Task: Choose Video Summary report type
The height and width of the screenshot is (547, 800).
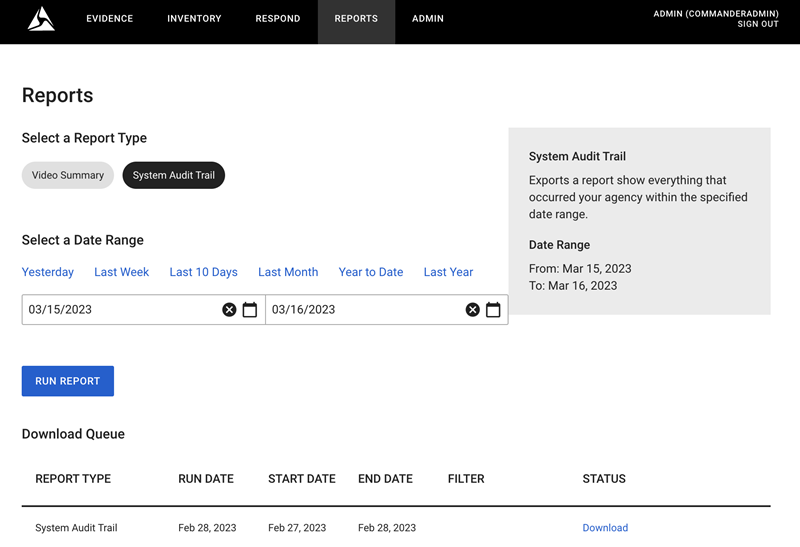Action: tap(68, 175)
